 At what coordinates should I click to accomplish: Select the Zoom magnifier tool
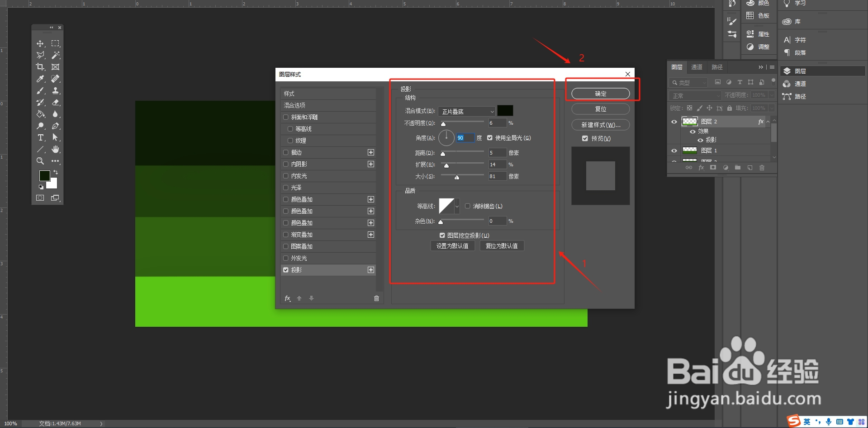click(40, 161)
